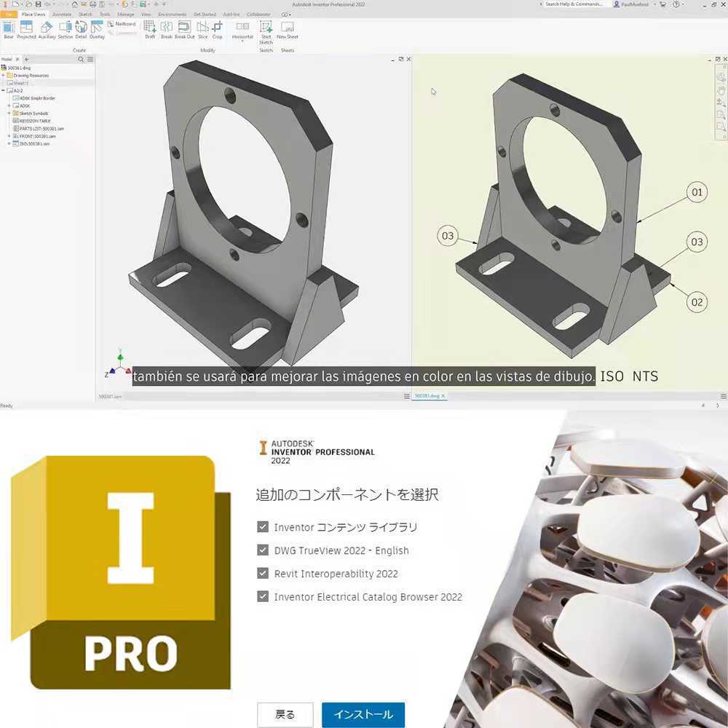728x728 pixels.
Task: Uncheck DWG TrueView 2022 - English component
Action: (x=263, y=550)
